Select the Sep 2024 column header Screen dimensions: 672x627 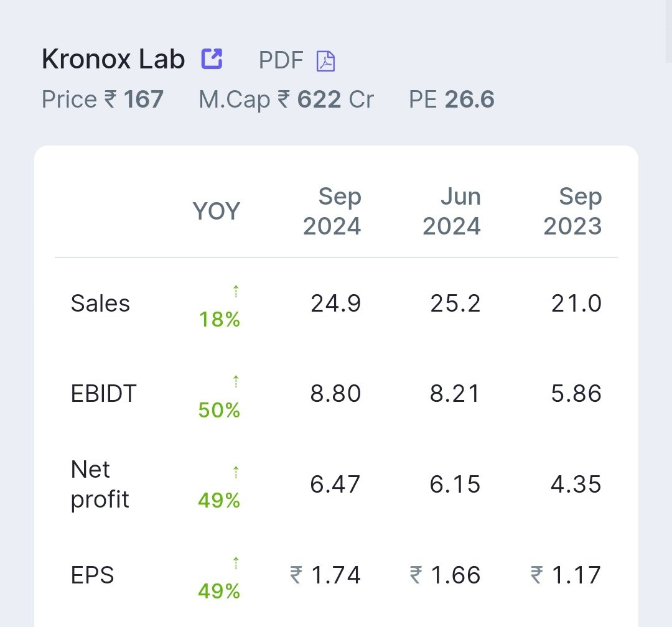[332, 211]
